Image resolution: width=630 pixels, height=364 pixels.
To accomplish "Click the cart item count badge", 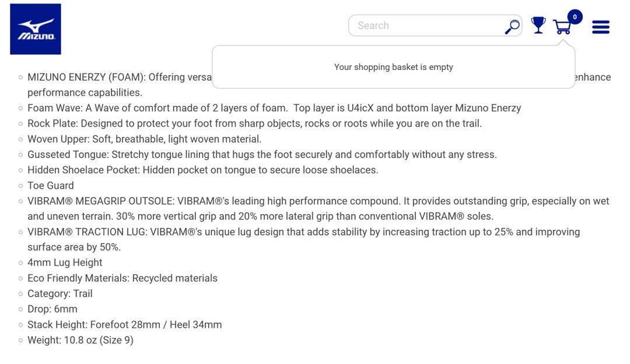I will click(575, 17).
